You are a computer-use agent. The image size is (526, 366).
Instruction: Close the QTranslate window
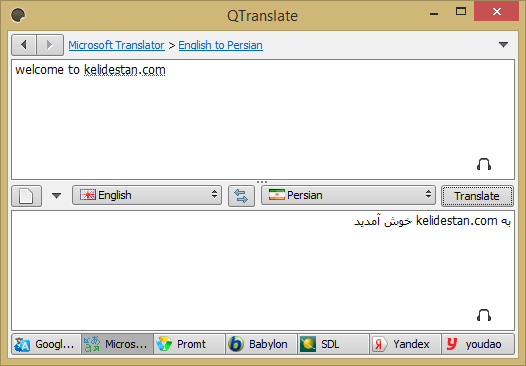(x=496, y=11)
